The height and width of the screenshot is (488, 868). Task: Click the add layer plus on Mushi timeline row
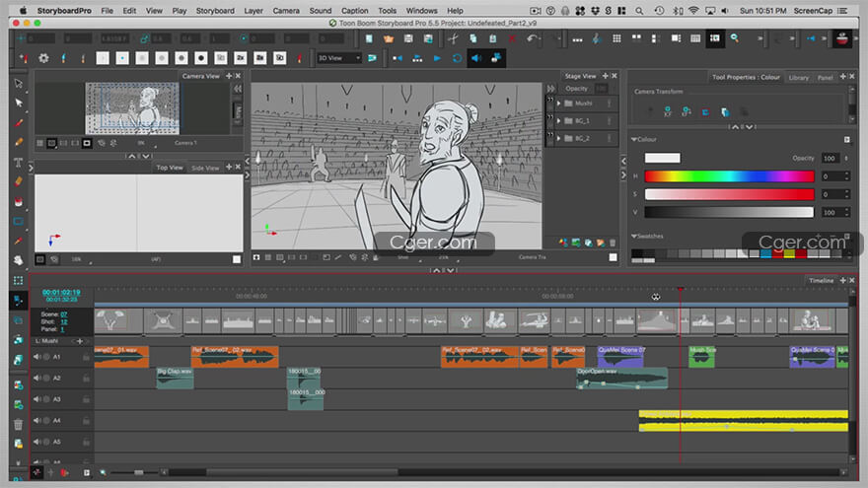tap(79, 341)
